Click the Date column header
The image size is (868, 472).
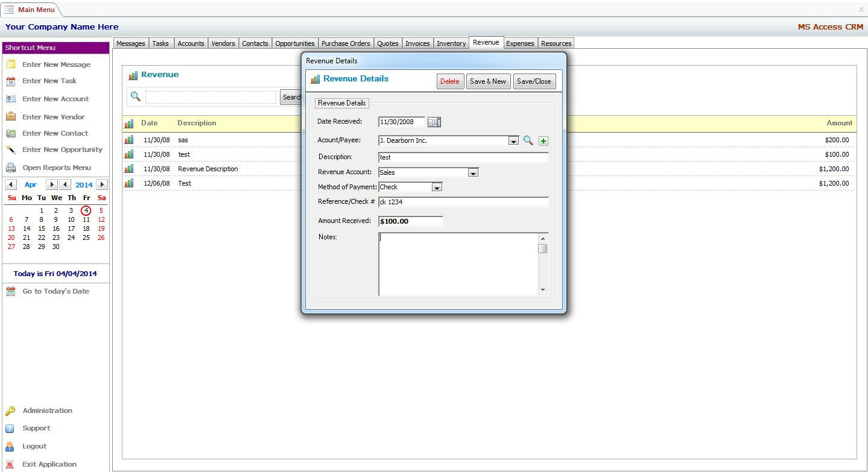pos(150,123)
